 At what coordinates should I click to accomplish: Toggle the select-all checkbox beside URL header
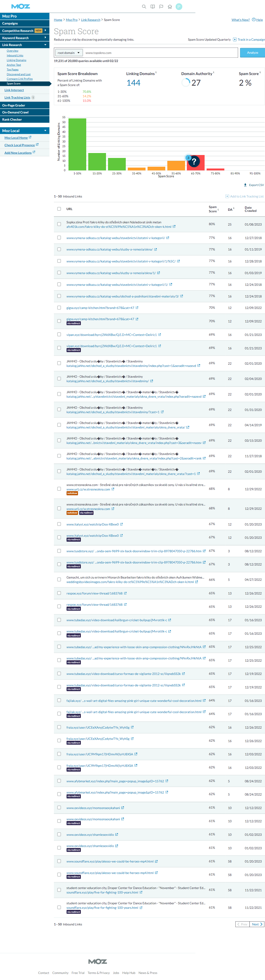pyautogui.click(x=59, y=209)
